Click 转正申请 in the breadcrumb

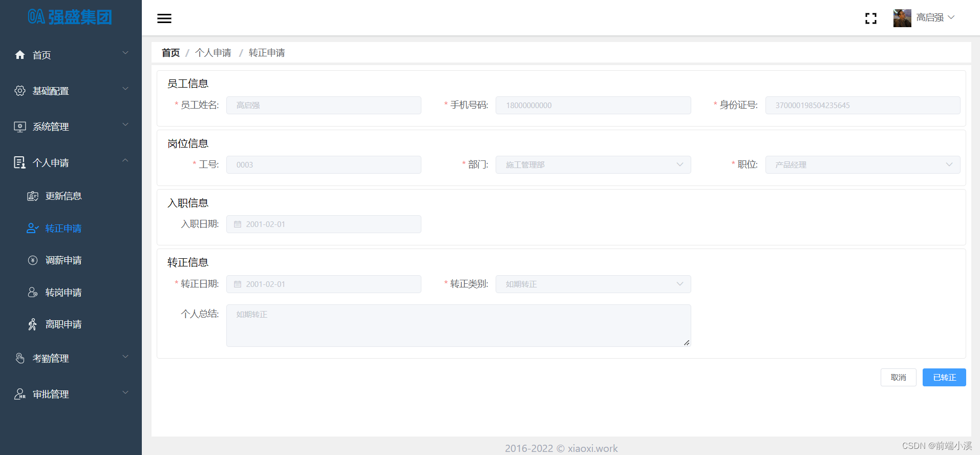pyautogui.click(x=267, y=53)
